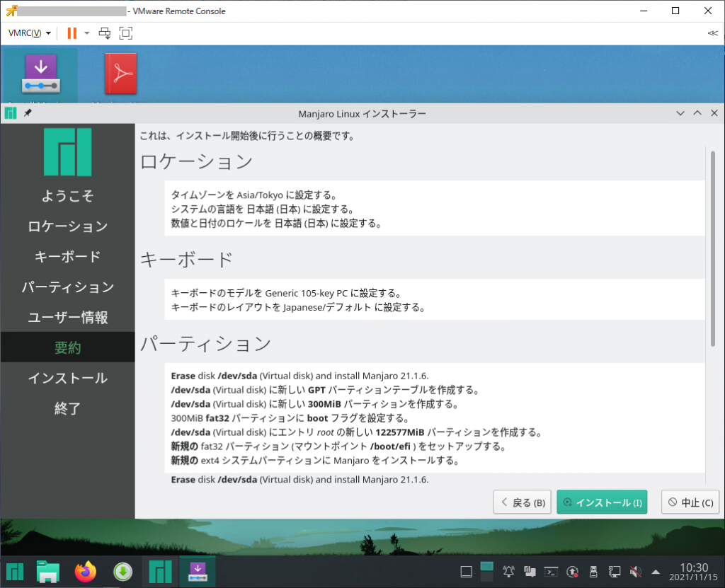
Task: Click the /boot/efi mount point line
Action: tap(339, 446)
